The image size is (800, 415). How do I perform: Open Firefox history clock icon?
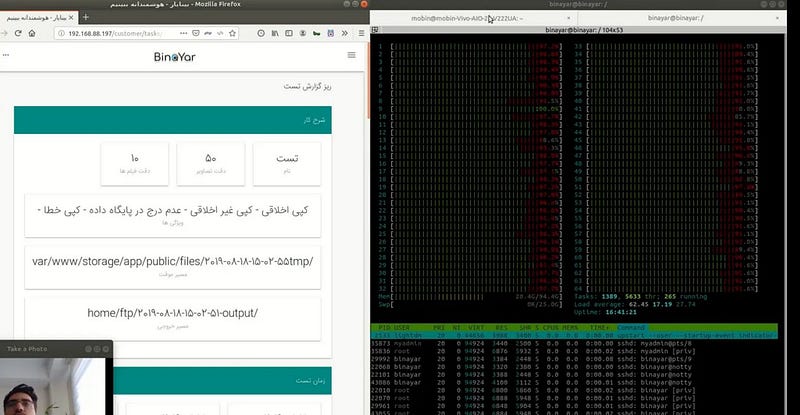click(261, 33)
